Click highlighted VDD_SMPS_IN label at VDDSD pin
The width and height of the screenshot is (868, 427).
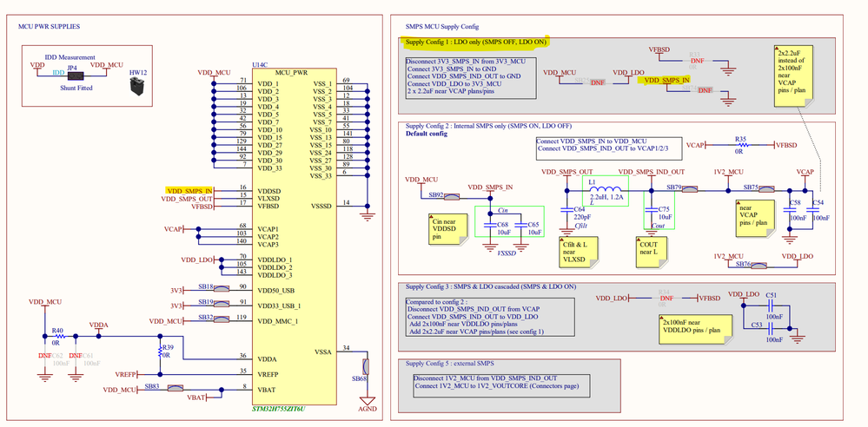189,190
